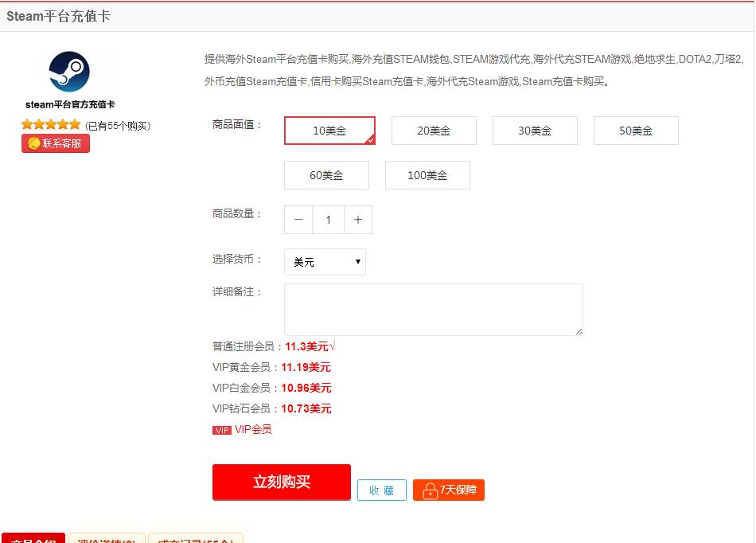Select the 50美金 face value option

pos(636,131)
